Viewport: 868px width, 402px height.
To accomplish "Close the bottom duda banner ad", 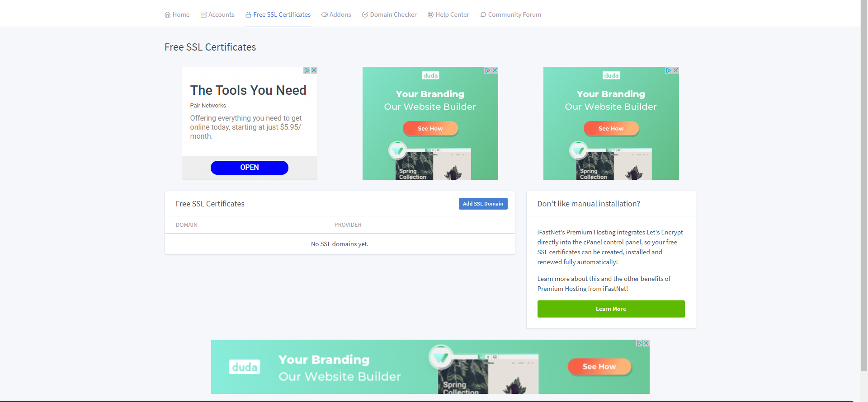I will [x=646, y=343].
